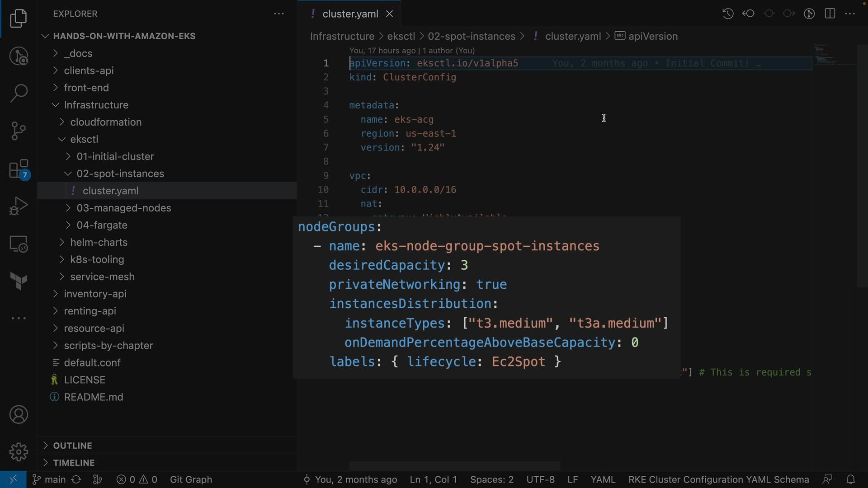Open README.md in the explorer
Viewport: 868px width, 488px height.
click(93, 397)
